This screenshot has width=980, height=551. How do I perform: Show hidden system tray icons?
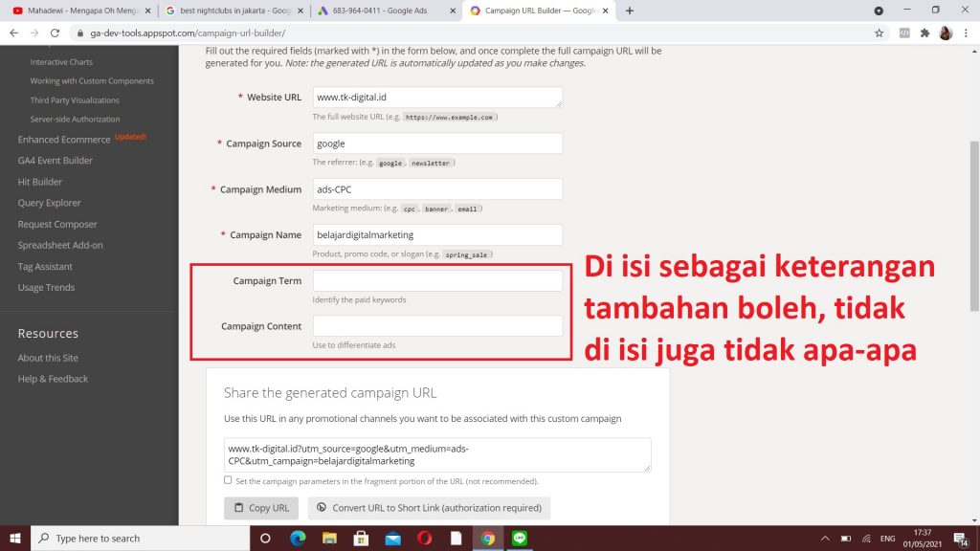tap(825, 538)
